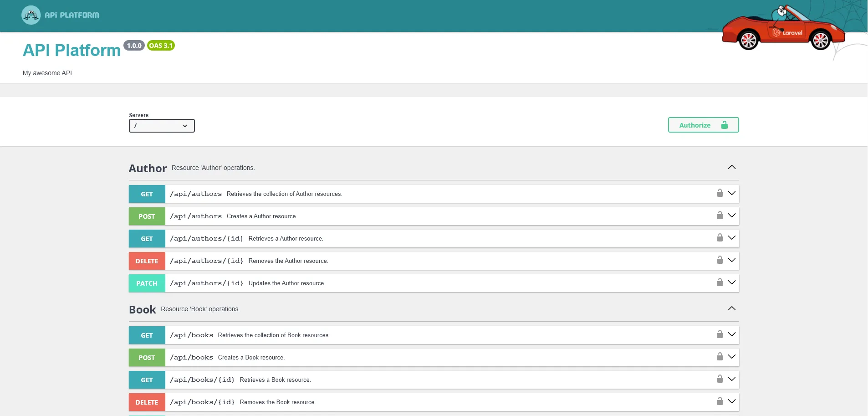
Task: Collapse the Author section
Action: coord(731,168)
